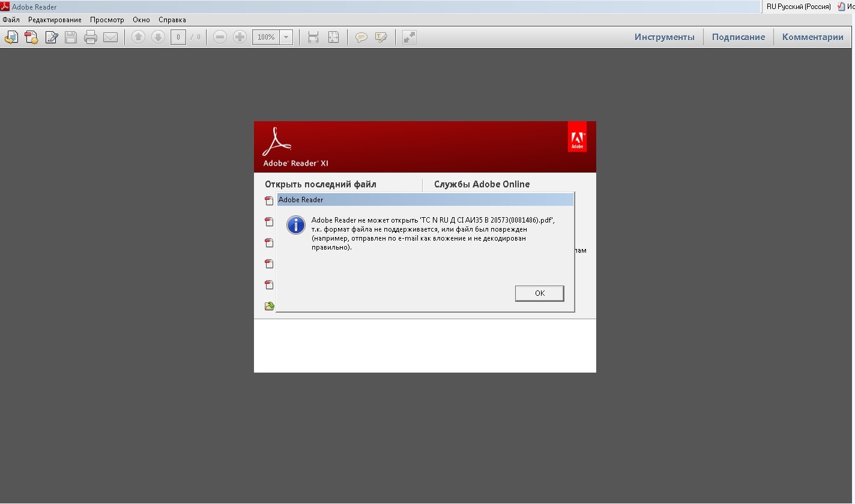Click the Read mode (expand arrows) icon
This screenshot has height=504, width=855.
pyautogui.click(x=409, y=37)
